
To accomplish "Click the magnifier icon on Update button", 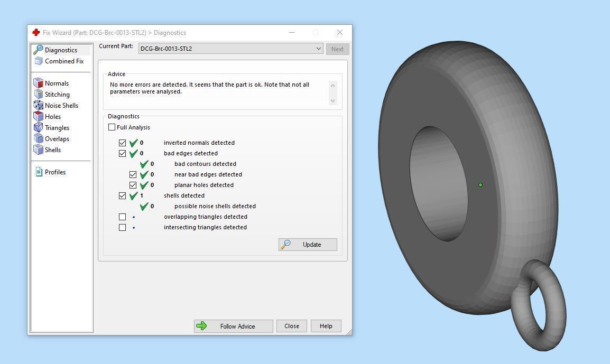I will 285,244.
